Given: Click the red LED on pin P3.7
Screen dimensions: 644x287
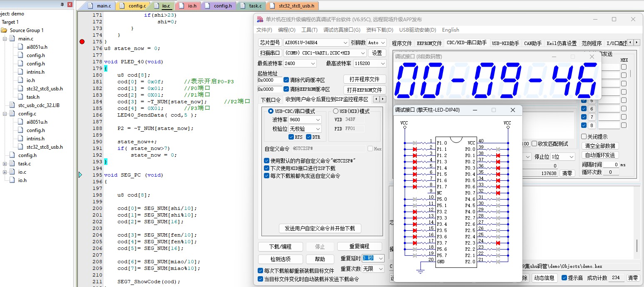Looking at the screenshot, I should (415, 243).
